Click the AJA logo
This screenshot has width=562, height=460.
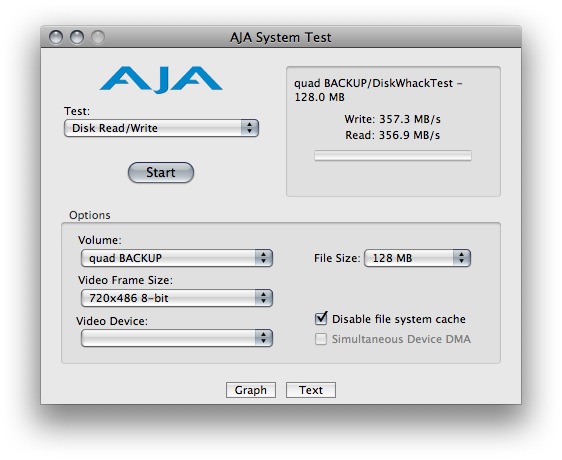tap(161, 79)
